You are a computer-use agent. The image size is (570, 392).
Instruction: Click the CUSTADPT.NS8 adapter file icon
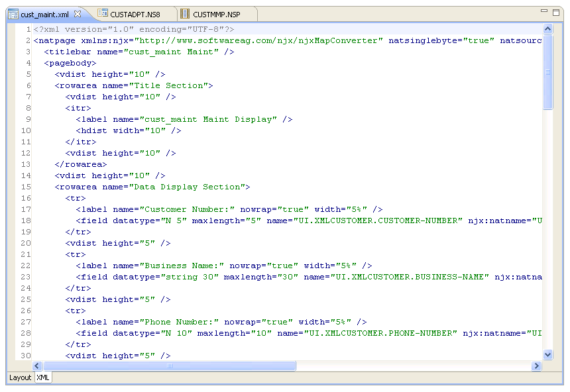103,14
